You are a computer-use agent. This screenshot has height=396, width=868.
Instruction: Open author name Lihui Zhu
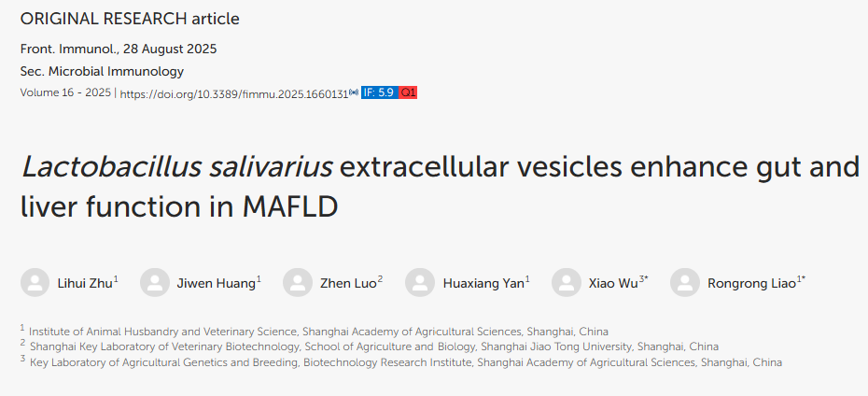85,284
